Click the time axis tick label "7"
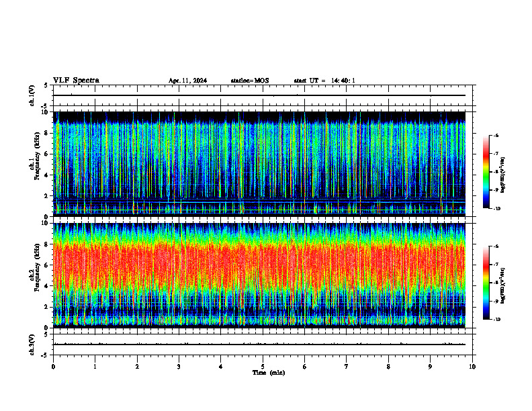 point(347,367)
